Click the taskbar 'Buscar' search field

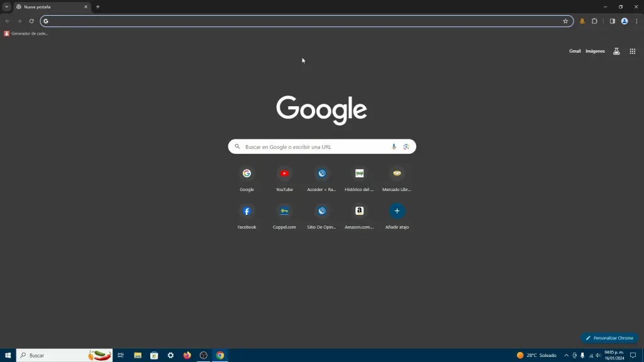pos(64,355)
